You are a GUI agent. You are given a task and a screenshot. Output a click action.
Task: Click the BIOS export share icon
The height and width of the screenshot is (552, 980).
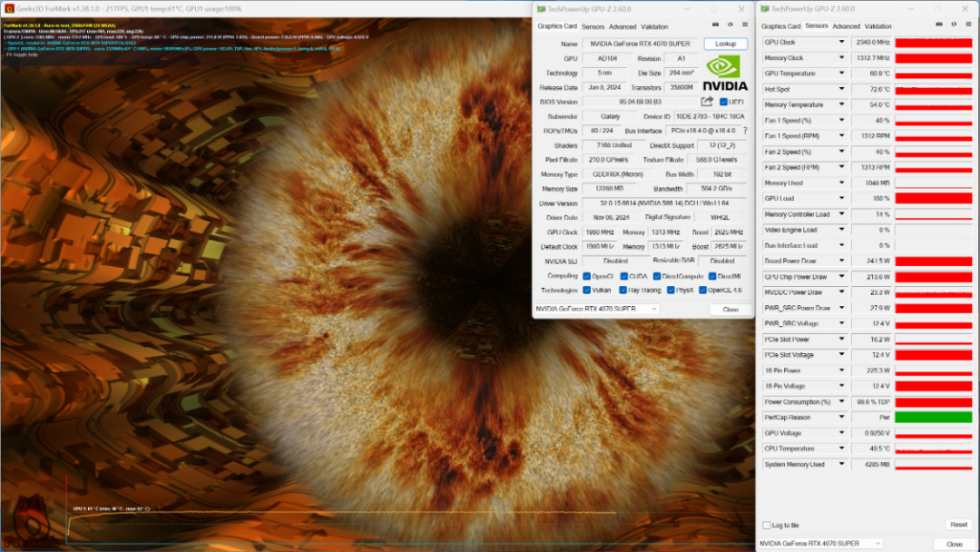tap(707, 102)
